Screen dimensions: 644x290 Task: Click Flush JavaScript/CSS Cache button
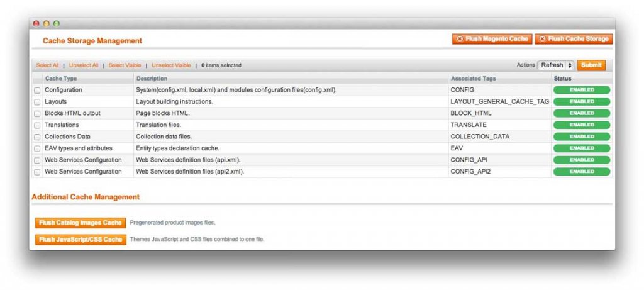pyautogui.click(x=80, y=240)
